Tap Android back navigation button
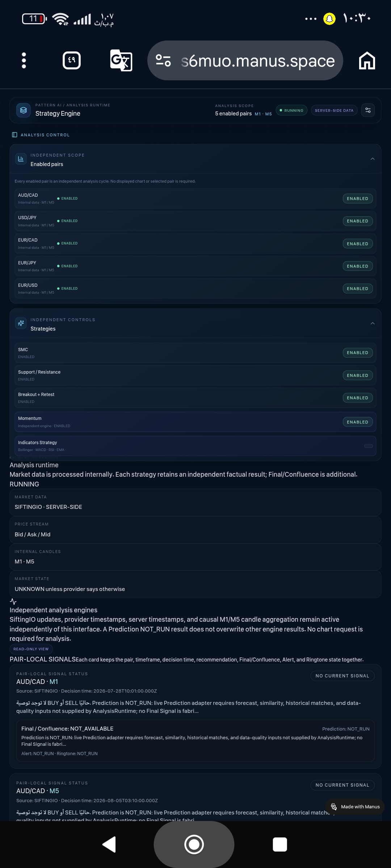The image size is (391, 868). click(109, 844)
